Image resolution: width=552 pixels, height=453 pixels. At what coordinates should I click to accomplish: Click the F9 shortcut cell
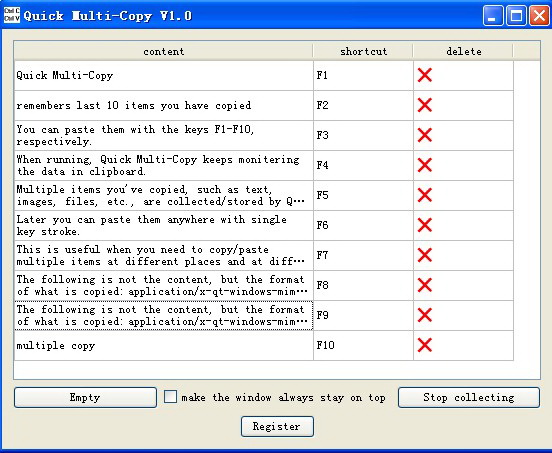tap(363, 315)
